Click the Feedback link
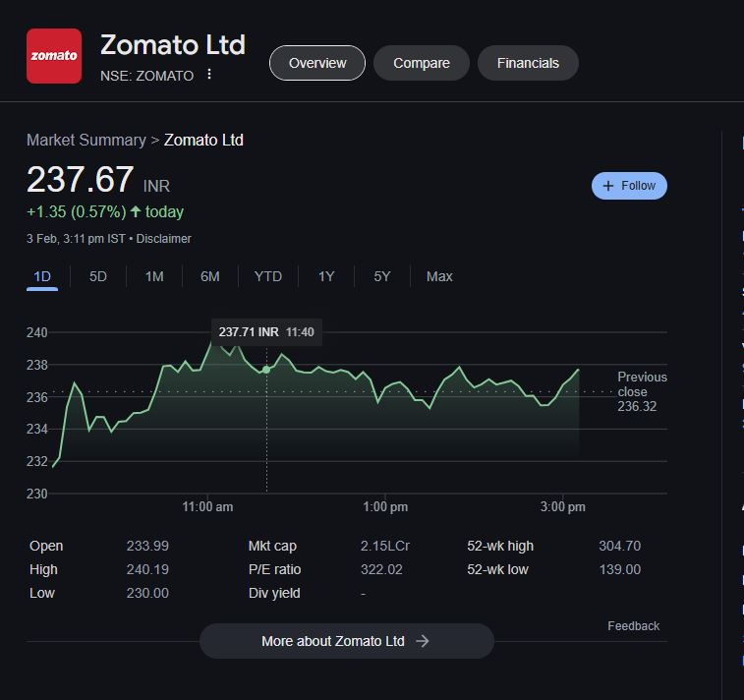Viewport: 744px width, 700px height. point(634,626)
